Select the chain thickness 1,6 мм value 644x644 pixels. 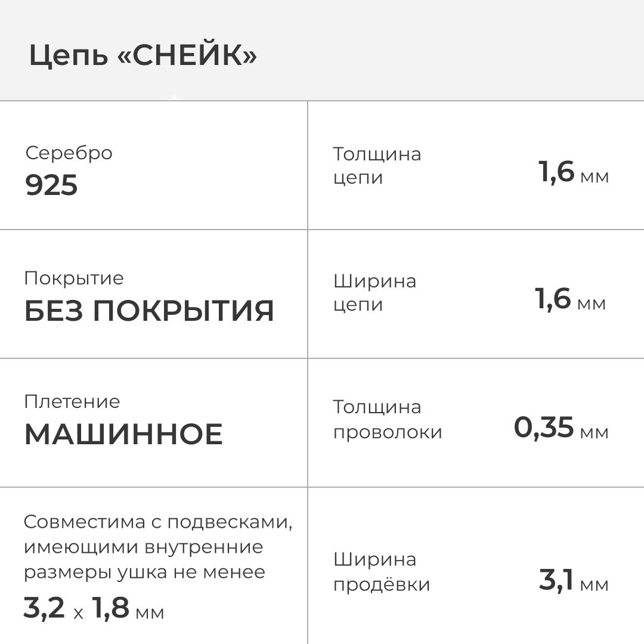(x=572, y=173)
